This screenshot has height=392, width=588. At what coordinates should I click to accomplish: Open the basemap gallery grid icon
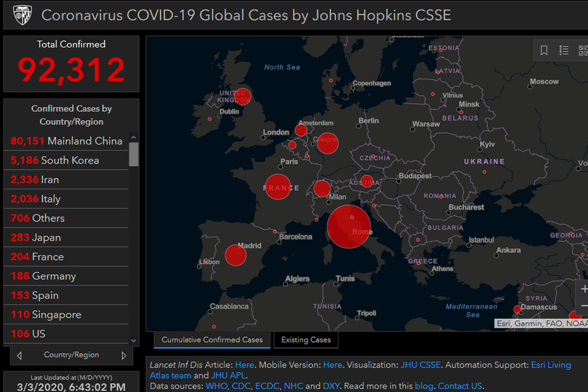pos(583,50)
